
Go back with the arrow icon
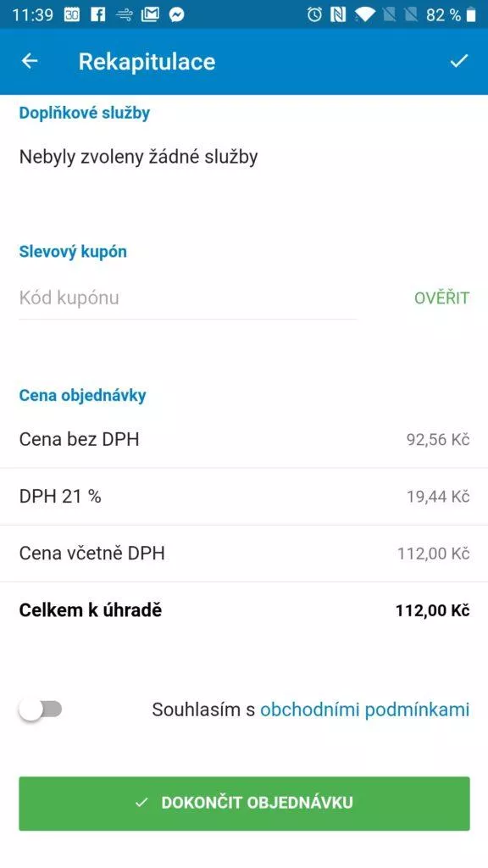click(x=30, y=61)
